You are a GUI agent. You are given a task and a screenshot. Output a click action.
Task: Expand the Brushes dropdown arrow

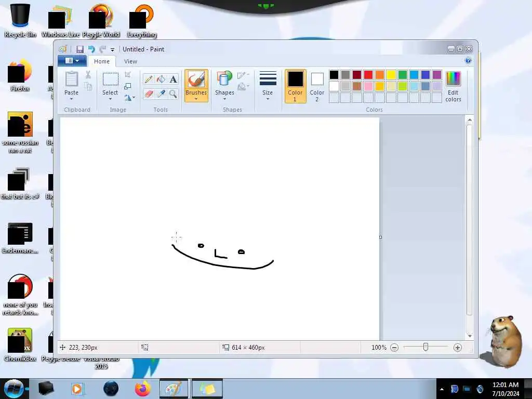(x=196, y=99)
